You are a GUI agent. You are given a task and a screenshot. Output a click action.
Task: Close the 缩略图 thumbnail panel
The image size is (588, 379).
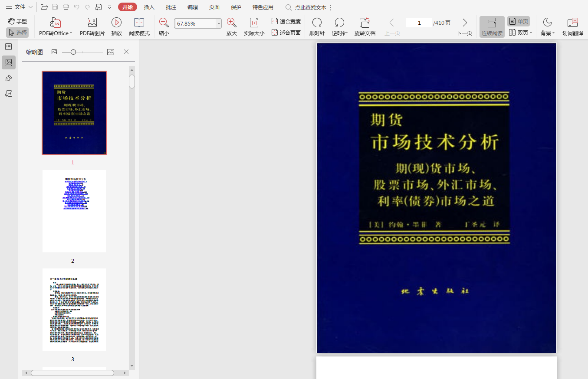tap(126, 52)
